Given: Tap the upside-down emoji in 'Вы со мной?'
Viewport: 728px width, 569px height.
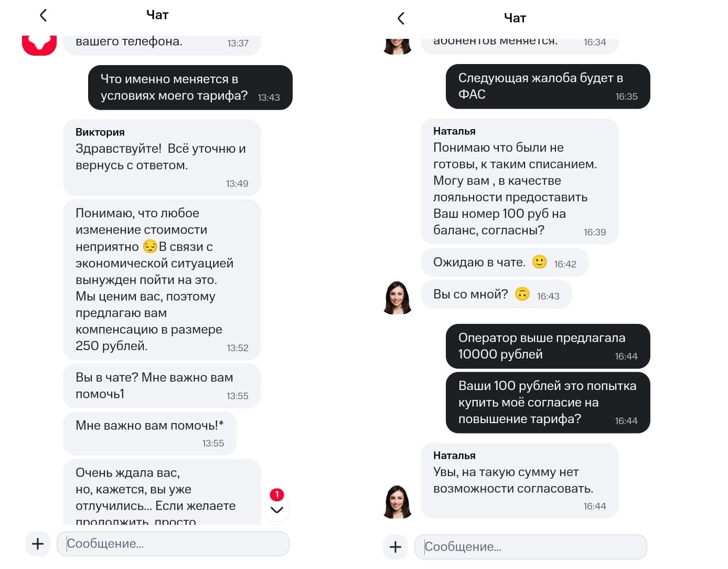Looking at the screenshot, I should (522, 294).
